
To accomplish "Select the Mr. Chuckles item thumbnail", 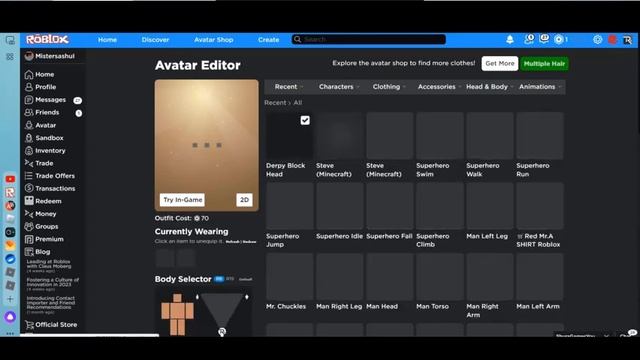I will (289, 276).
